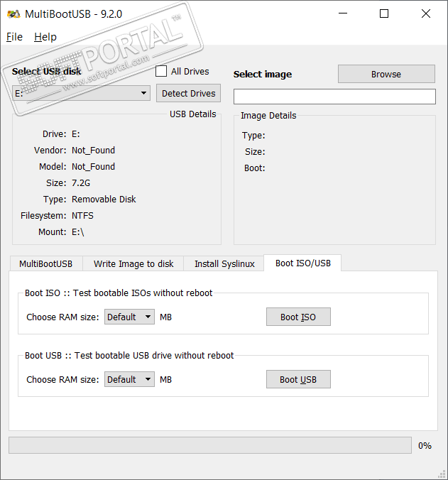Click the MultiBootUSB app icon in title bar
The width and height of the screenshot is (448, 480).
point(13,14)
